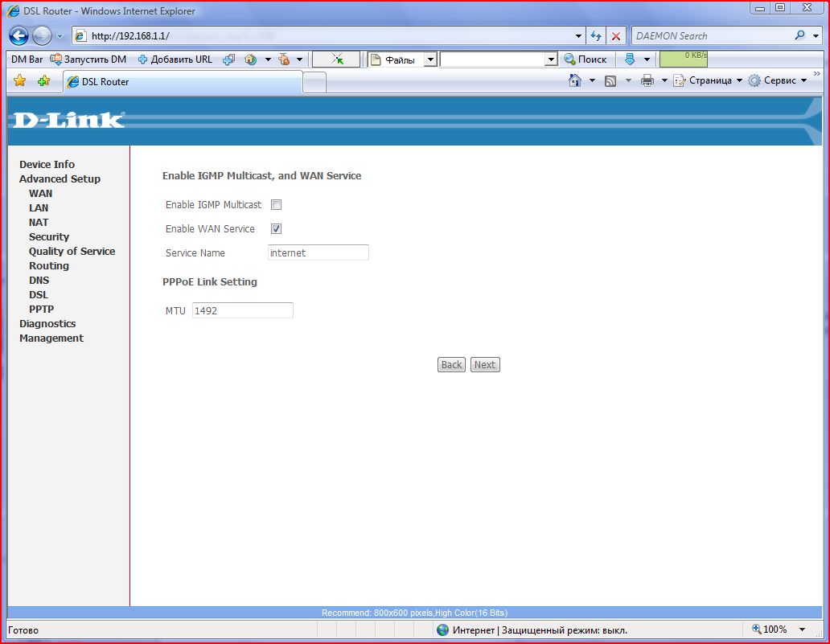
Task: Click the MTU field showing 1492
Action: tap(242, 310)
